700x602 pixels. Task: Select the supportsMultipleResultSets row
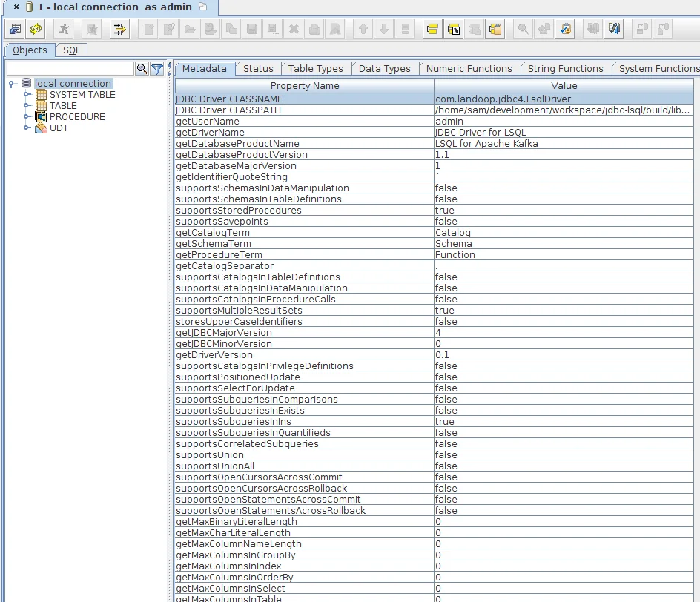pyautogui.click(x=434, y=310)
